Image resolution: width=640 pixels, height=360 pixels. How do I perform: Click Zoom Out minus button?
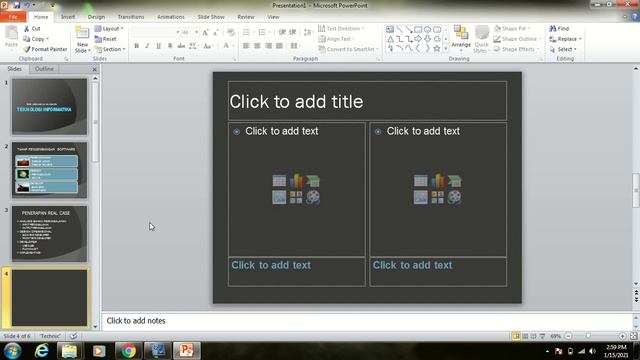click(x=568, y=336)
